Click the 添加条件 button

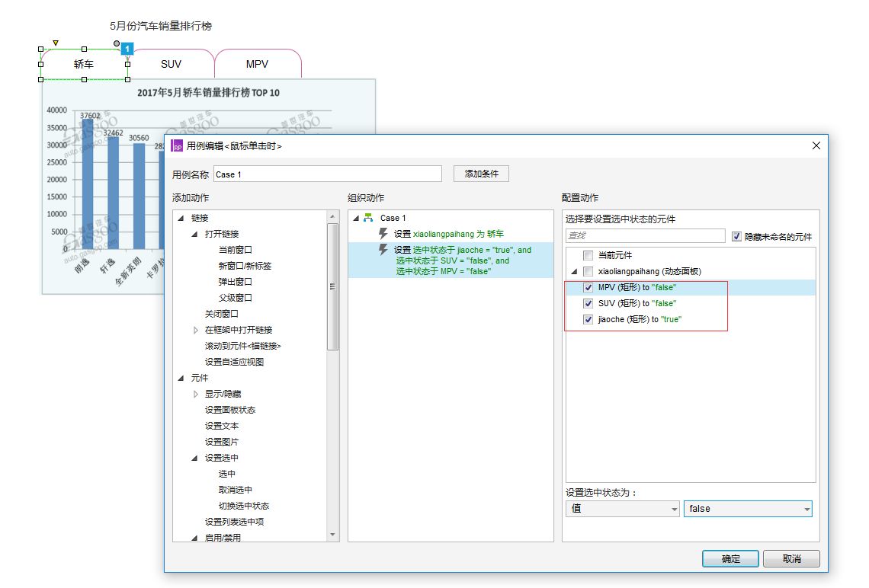(481, 174)
